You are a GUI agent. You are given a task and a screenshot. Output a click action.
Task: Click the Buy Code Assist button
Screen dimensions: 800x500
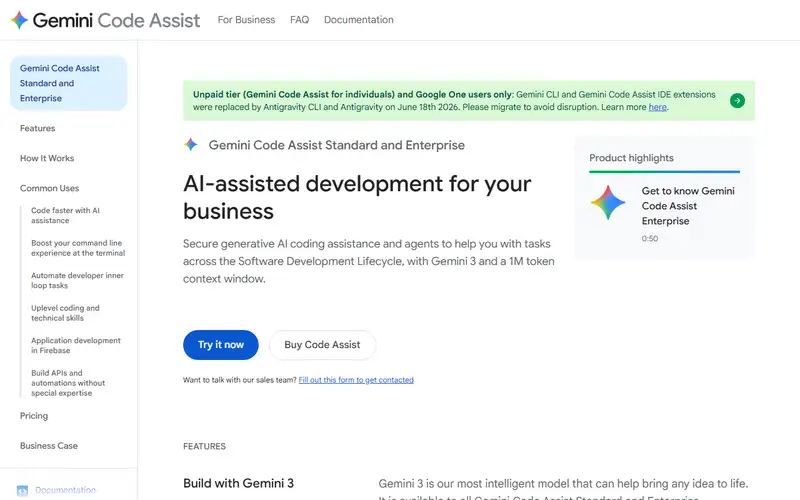pos(322,345)
